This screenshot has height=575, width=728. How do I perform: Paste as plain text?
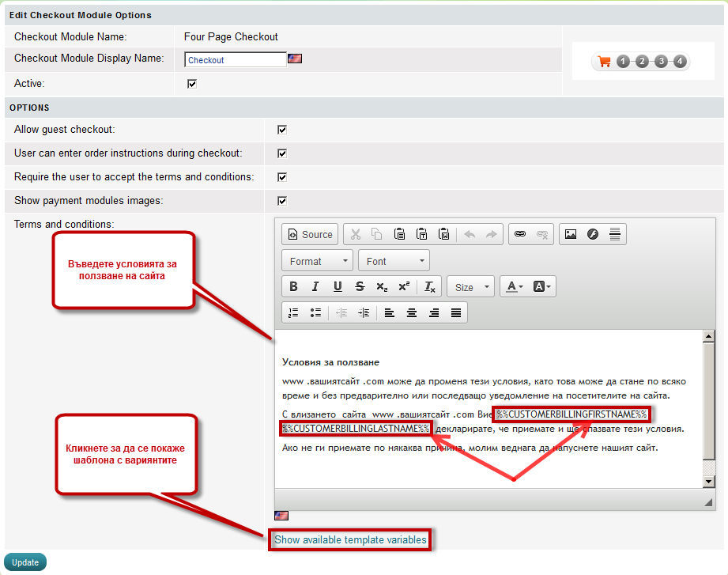(422, 234)
